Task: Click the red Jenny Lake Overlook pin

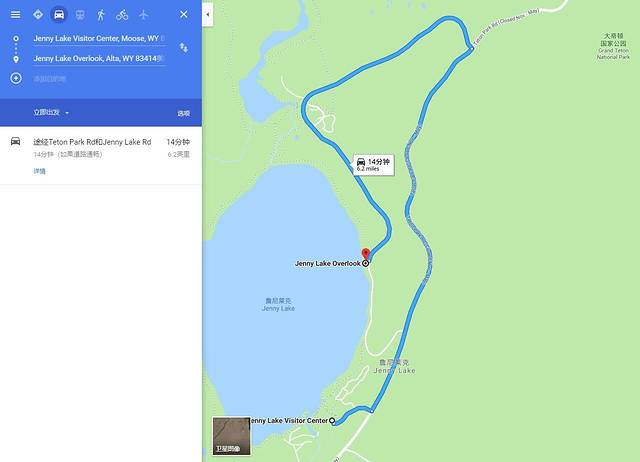Action: 366,253
